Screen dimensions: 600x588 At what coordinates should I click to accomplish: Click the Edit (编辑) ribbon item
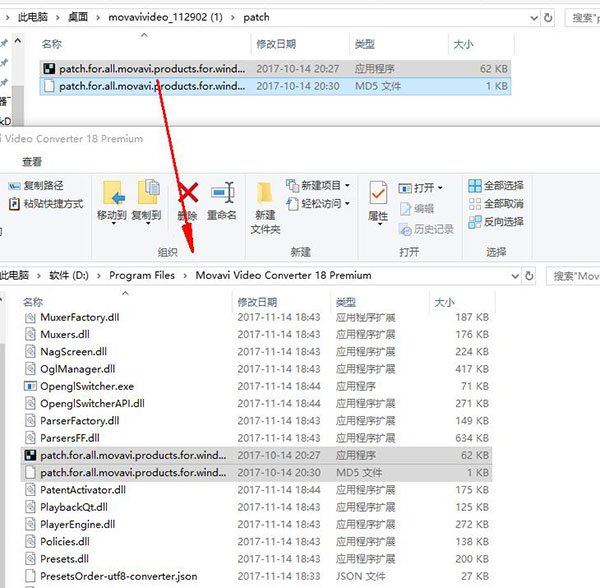pos(417,208)
